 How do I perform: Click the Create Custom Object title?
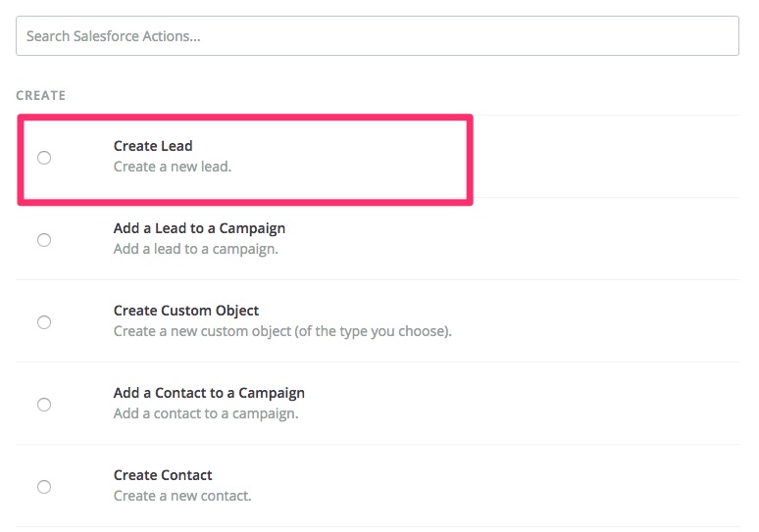[186, 311]
